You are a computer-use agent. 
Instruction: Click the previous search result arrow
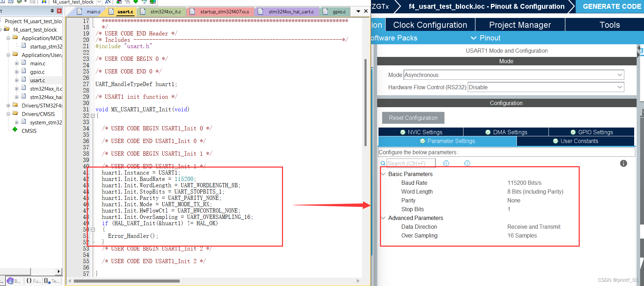(446, 163)
